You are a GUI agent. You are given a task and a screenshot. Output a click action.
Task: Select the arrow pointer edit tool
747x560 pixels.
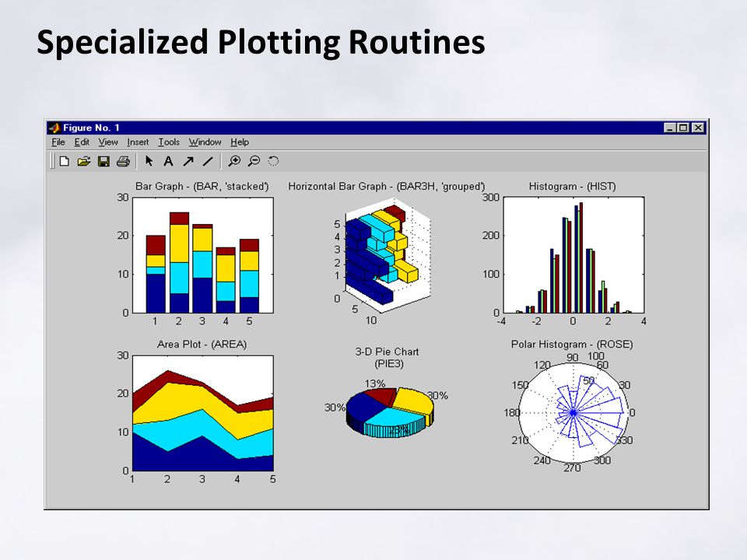(149, 161)
